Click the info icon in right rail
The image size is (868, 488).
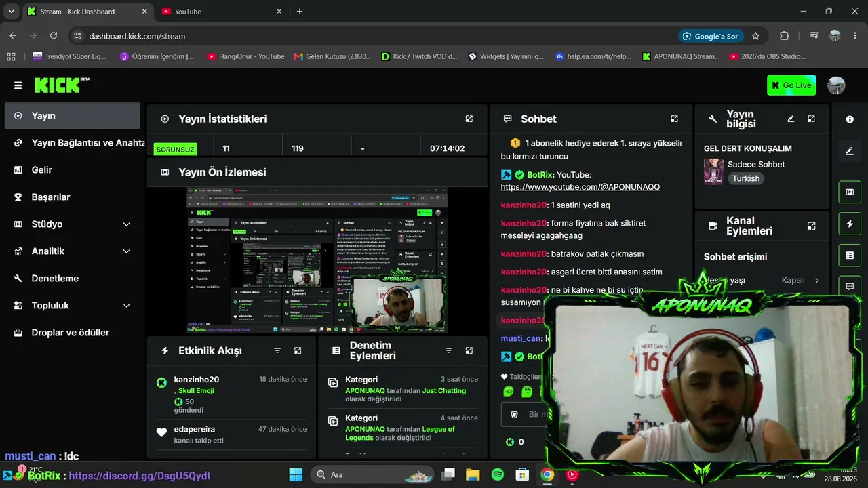point(850,119)
